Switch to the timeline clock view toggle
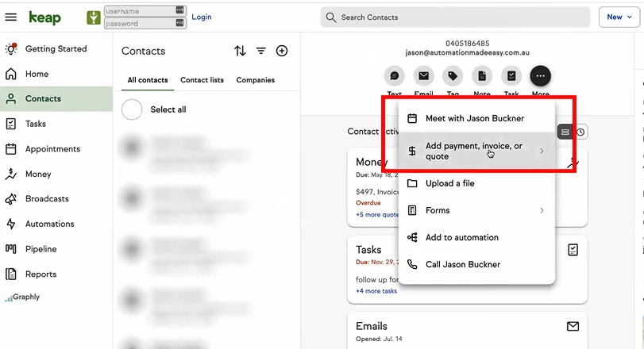644x349 pixels. coord(580,132)
